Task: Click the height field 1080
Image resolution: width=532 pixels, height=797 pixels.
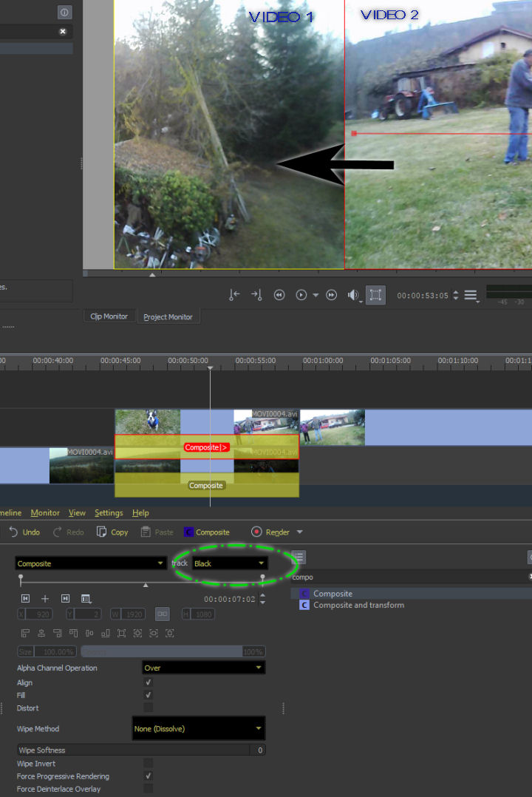Action: coord(198,614)
